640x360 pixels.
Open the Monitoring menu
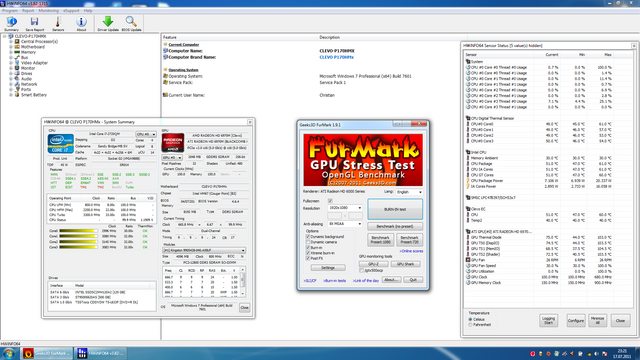pyautogui.click(x=49, y=11)
